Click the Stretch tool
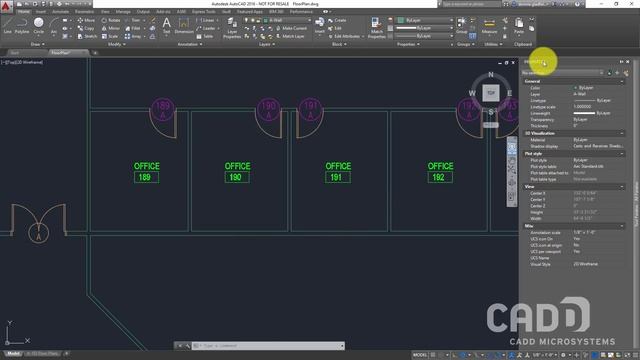This screenshot has height=360, width=640. point(87,36)
